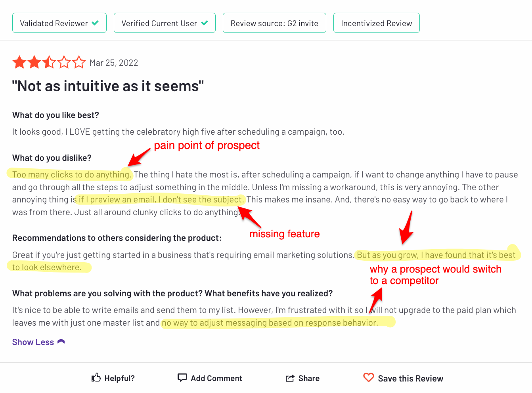The image size is (532, 393).
Task: Click the thumbs-up Helpful icon
Action: 96,378
